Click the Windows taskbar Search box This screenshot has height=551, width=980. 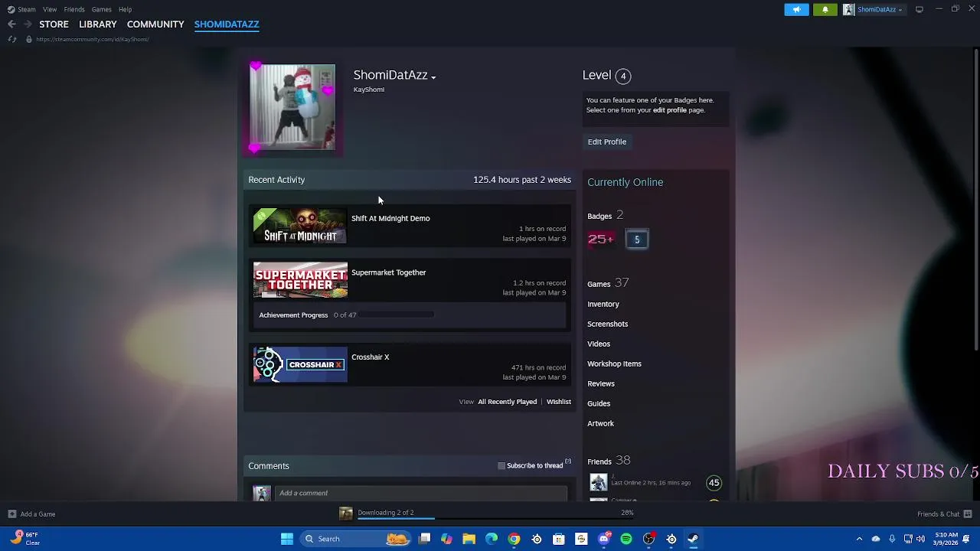(356, 539)
